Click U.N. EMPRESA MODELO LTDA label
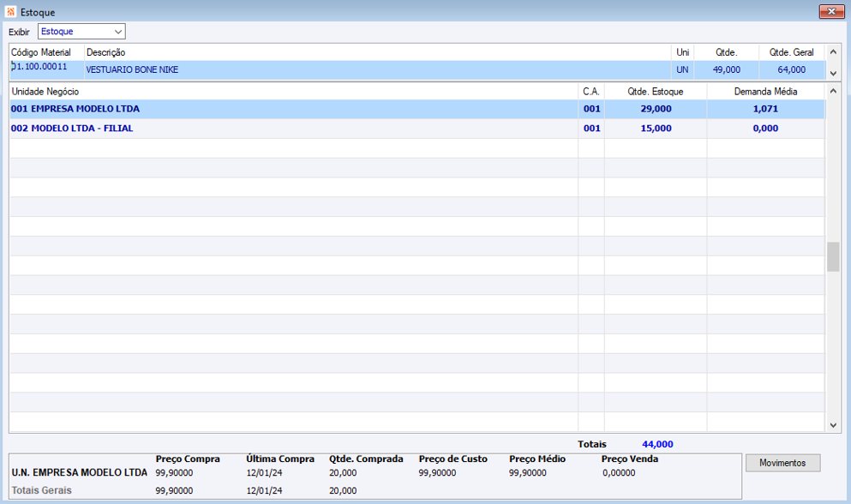Viewport: 851px width, 504px height. click(80, 472)
